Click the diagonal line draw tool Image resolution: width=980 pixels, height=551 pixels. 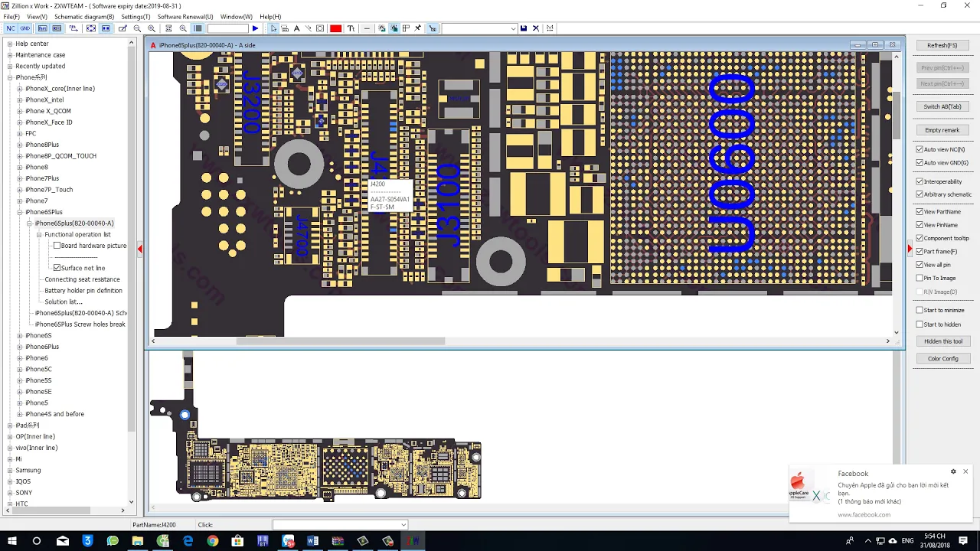[x=308, y=28]
